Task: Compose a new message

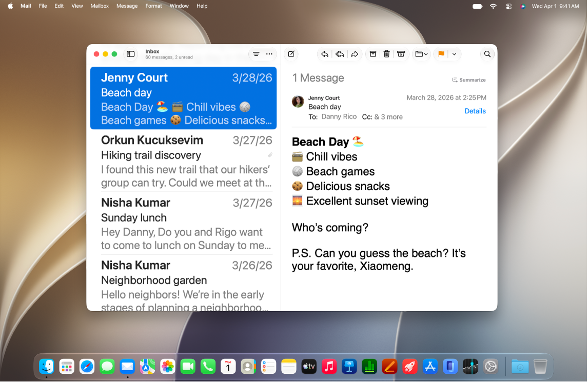Action: [x=291, y=54]
